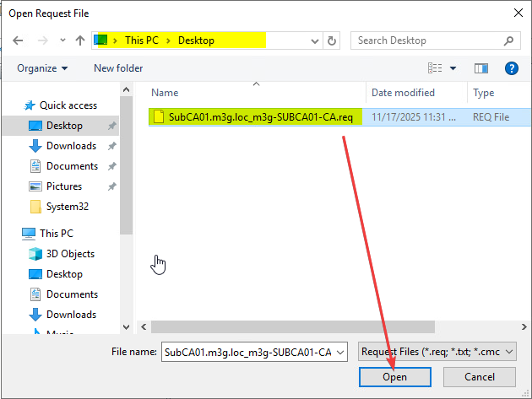
Task: Click the Up one level arrow
Action: (79, 40)
